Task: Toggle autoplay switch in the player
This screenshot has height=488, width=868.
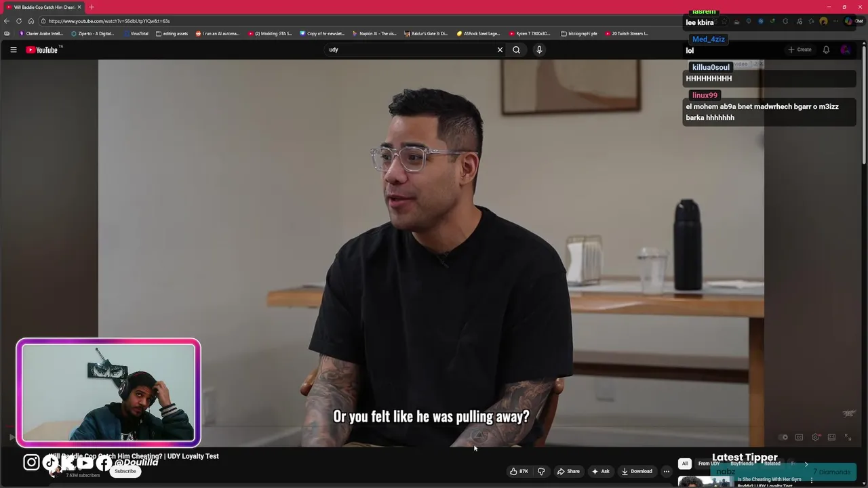Action: pyautogui.click(x=783, y=437)
